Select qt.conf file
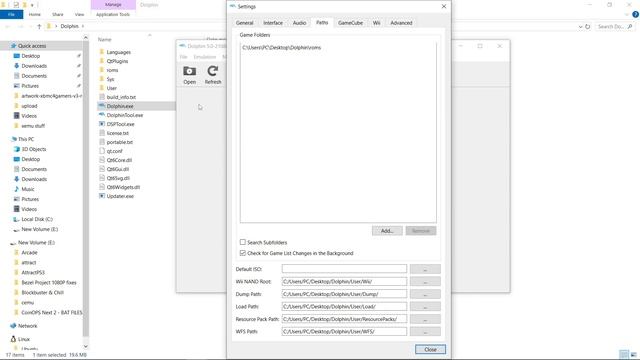 click(x=114, y=151)
